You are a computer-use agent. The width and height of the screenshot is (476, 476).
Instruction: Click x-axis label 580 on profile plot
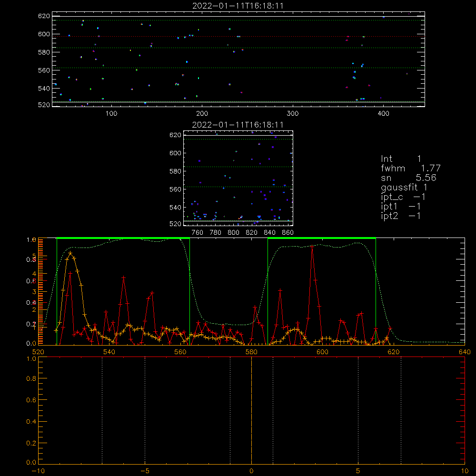(x=251, y=352)
